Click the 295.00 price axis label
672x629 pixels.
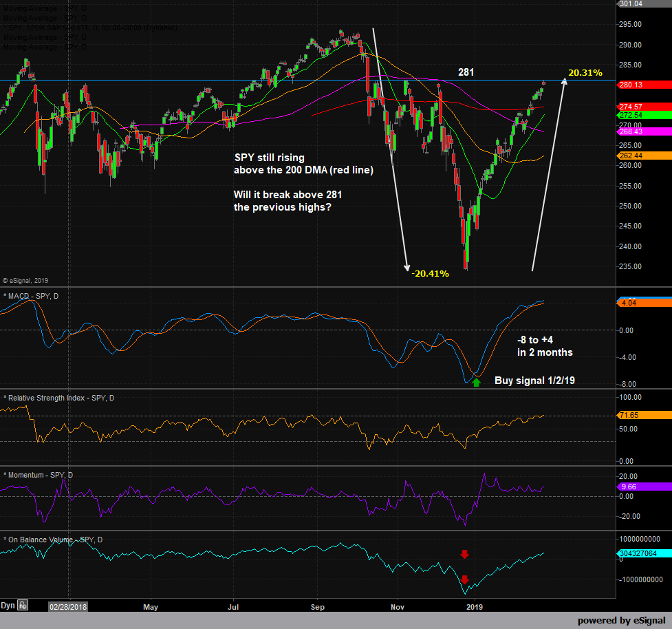point(630,25)
